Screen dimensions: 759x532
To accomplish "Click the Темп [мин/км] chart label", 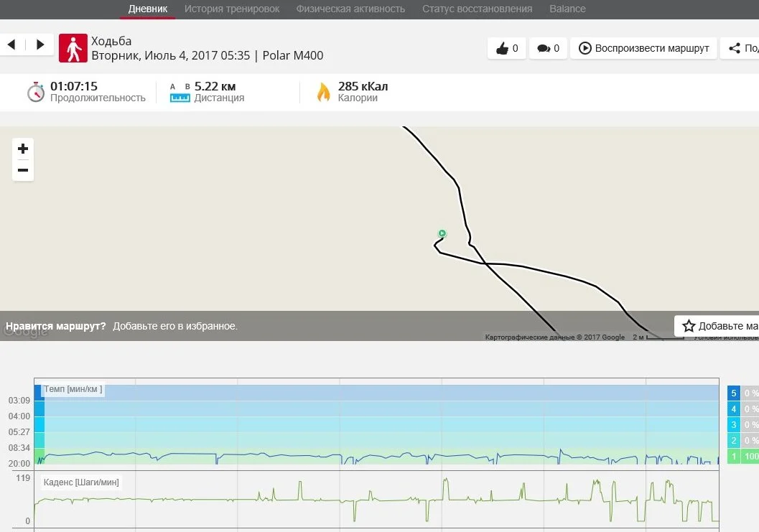I will [x=73, y=389].
